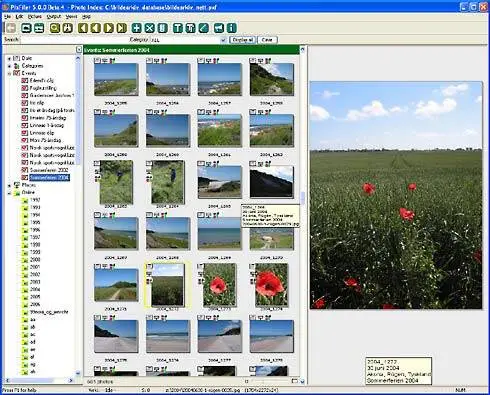Open search with the magnifier toolbar icon
This screenshot has width=490, height=395.
(55, 28)
